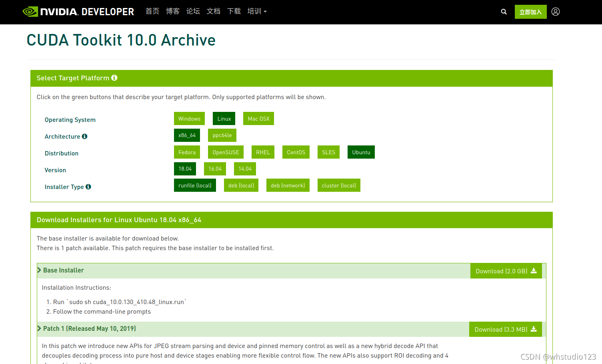Click info icon next to Installer Type

[88, 187]
